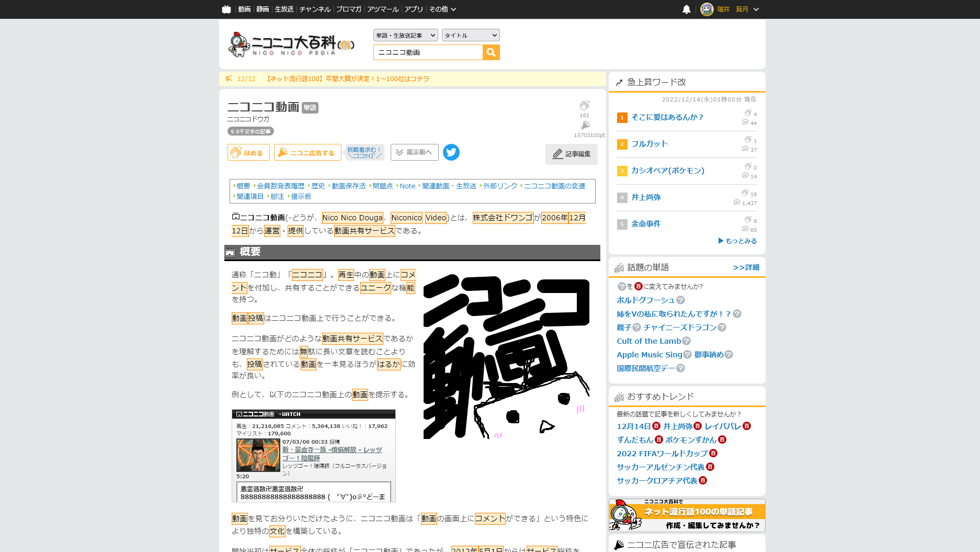The height and width of the screenshot is (552, 980).
Task: Click the ほめる button
Action: [248, 152]
